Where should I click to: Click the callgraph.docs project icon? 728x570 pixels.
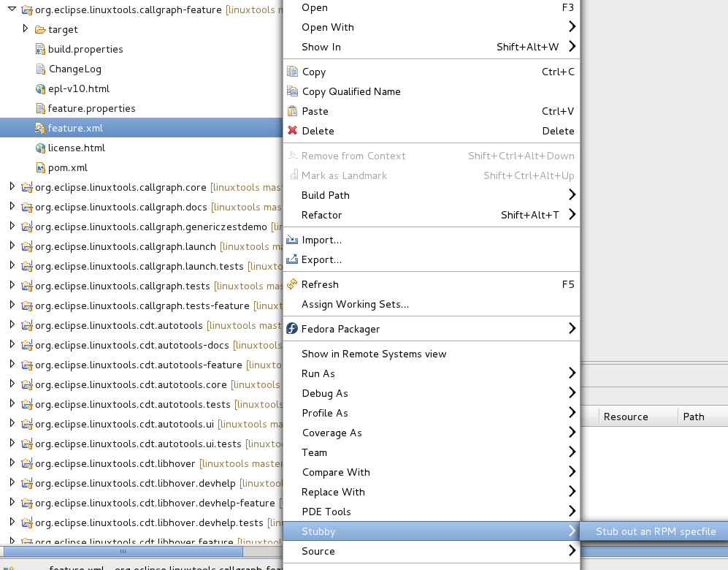click(x=27, y=208)
